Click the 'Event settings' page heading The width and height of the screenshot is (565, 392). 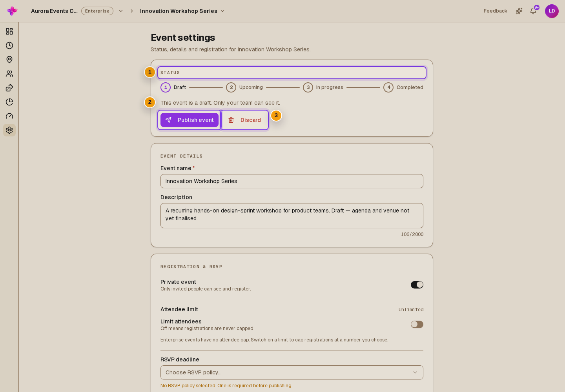(183, 38)
